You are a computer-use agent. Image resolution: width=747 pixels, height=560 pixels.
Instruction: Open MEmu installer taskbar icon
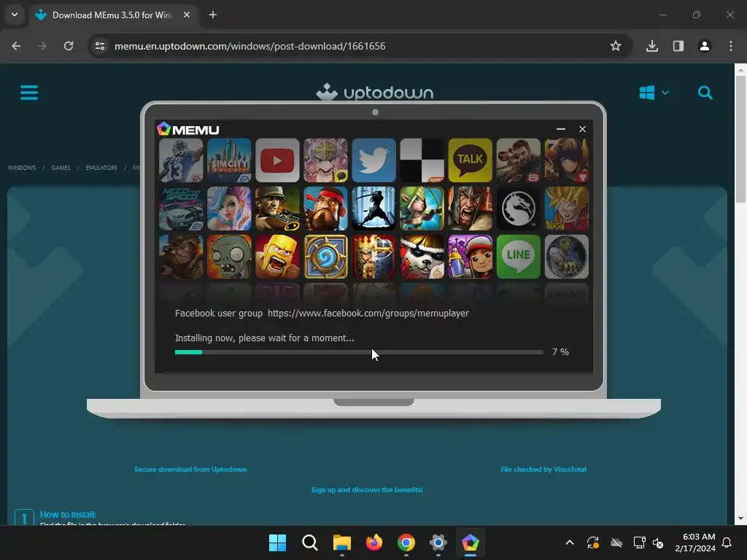(x=471, y=542)
